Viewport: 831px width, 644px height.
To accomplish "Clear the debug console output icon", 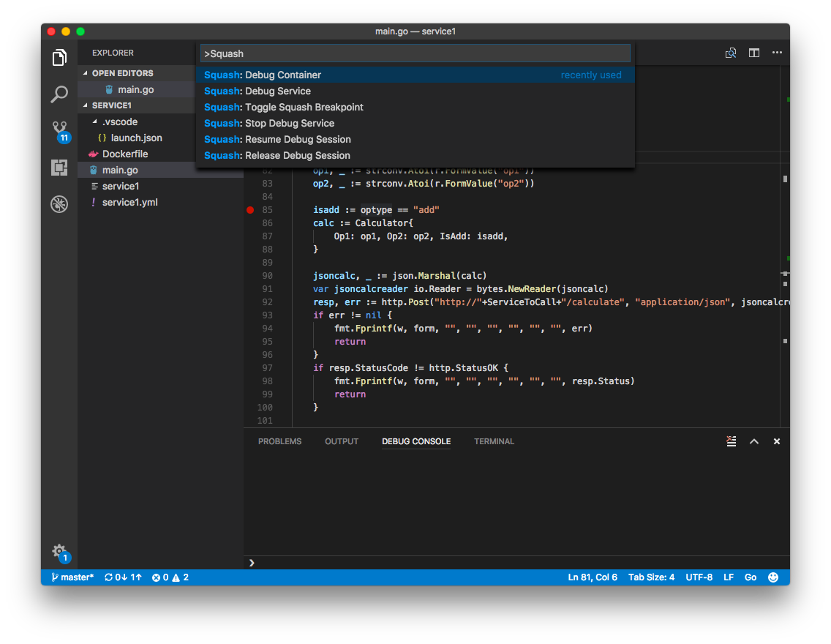I will coord(732,441).
